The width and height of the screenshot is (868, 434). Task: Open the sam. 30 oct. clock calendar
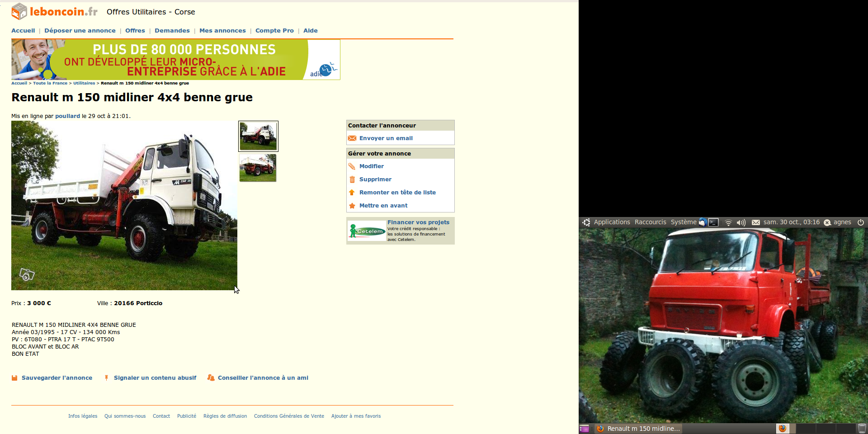(x=791, y=222)
